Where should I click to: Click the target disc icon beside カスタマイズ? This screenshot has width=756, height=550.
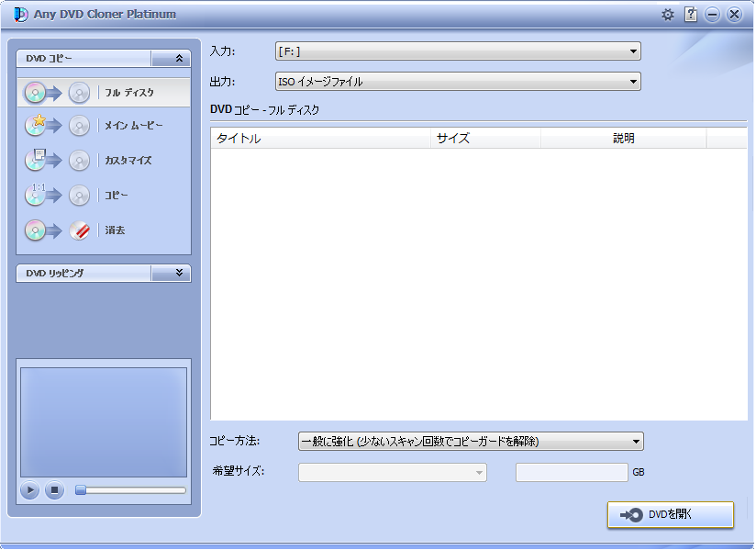point(79,161)
